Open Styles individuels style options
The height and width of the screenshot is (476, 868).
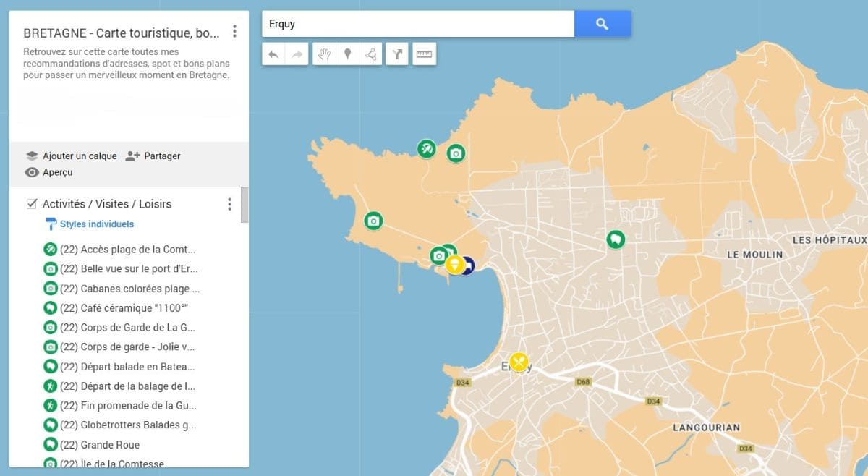tap(96, 224)
